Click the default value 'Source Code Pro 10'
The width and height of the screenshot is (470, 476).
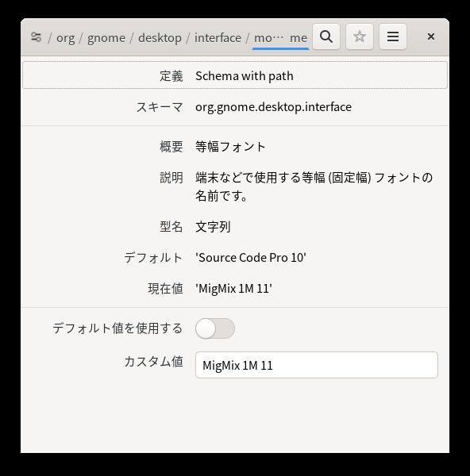click(x=251, y=258)
